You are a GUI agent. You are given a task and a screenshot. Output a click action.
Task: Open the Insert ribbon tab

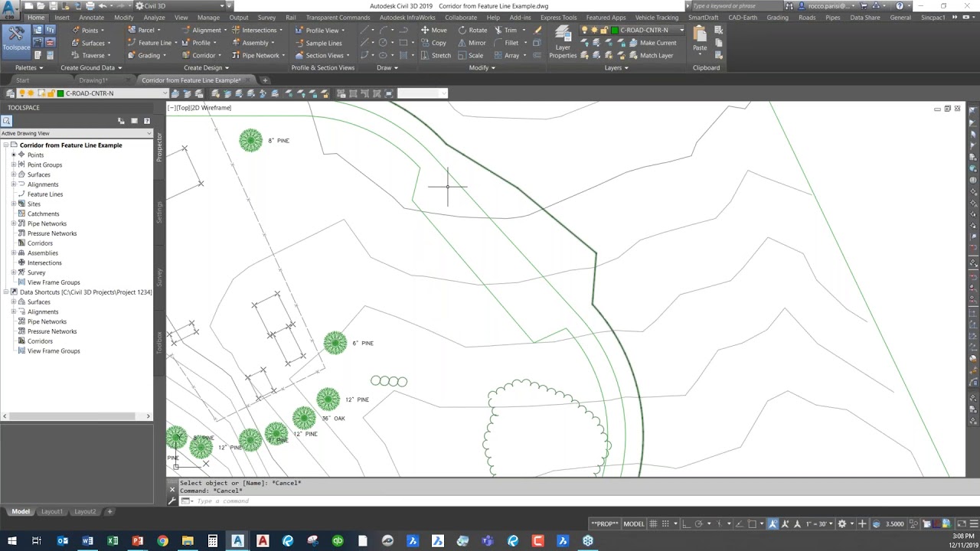(62, 18)
